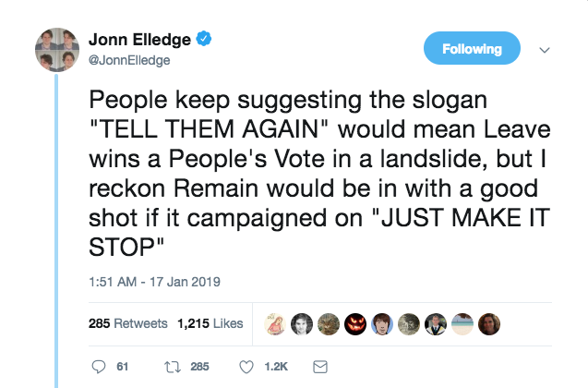Retweet using the retweet arrows icon

(x=171, y=367)
